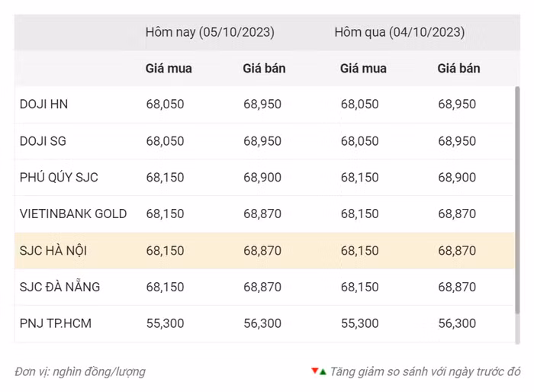Click the Đơn vị: nghìn đồng/lượng note
The image size is (534, 392).
tap(80, 372)
